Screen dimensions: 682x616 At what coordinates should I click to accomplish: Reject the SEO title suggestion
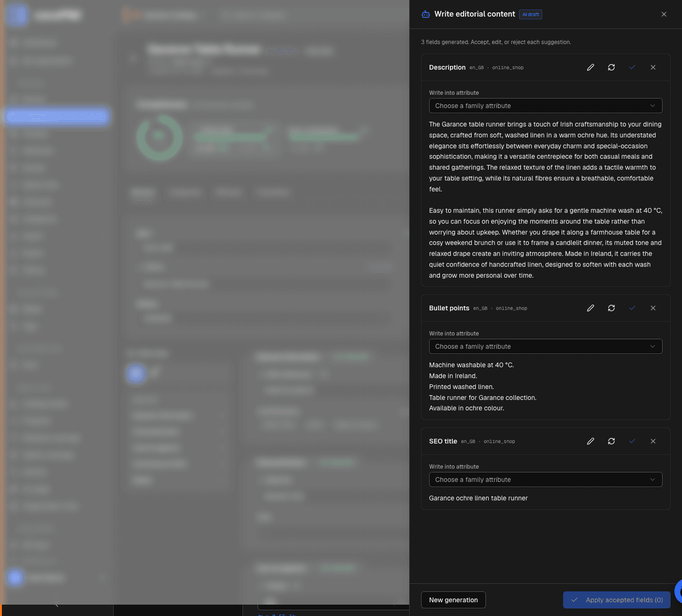653,441
